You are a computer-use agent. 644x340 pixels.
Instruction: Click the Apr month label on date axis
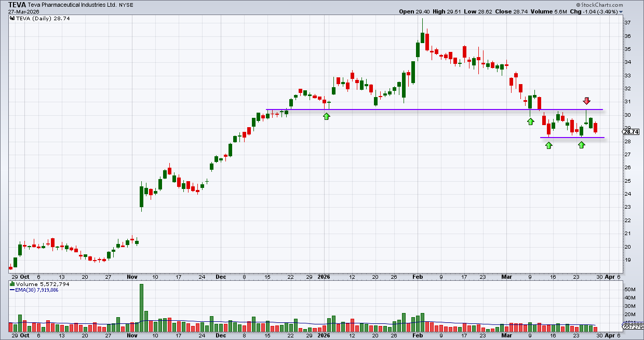[611, 277]
